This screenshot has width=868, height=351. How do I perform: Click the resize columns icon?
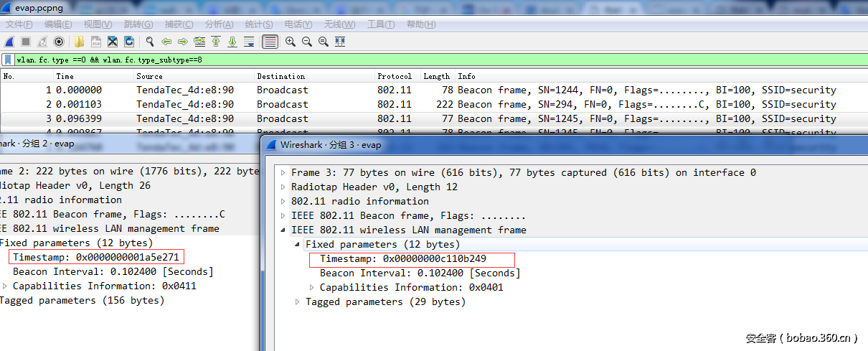[340, 42]
